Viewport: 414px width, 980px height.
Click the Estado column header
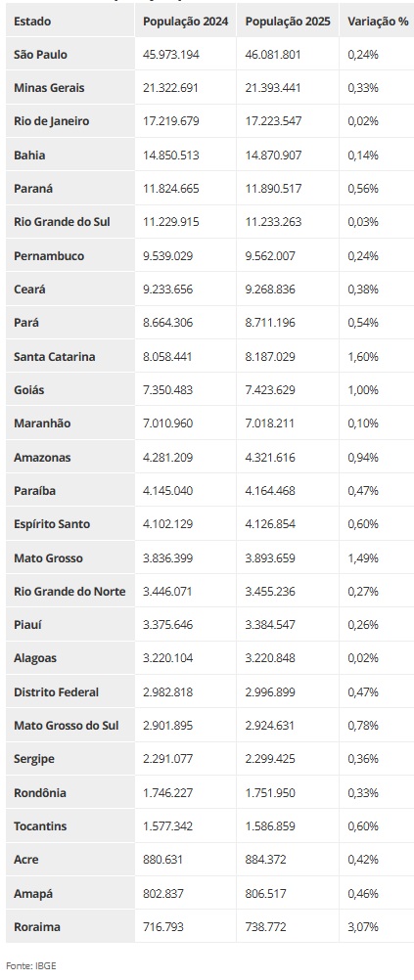(32, 22)
